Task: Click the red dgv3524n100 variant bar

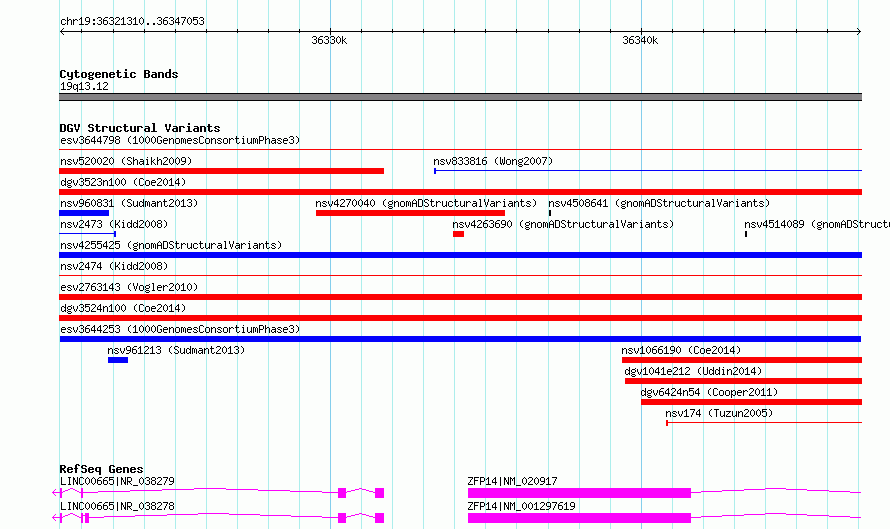Action: tap(460, 318)
